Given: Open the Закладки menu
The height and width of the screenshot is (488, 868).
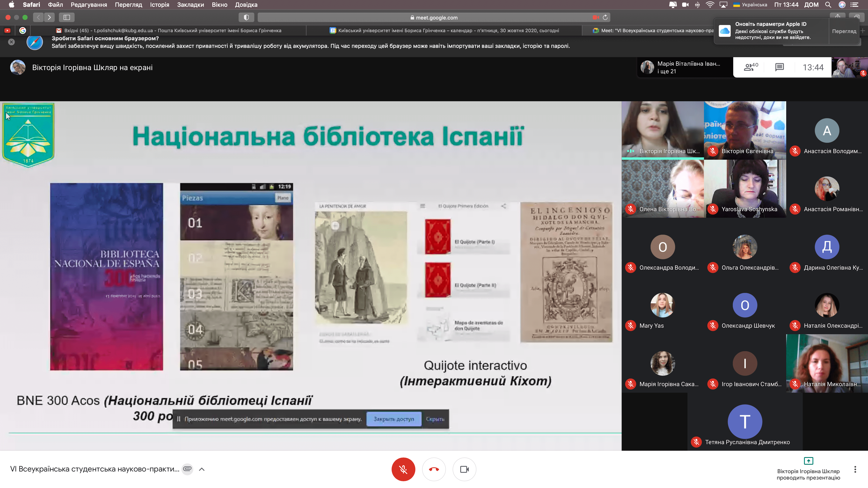Looking at the screenshot, I should point(190,4).
